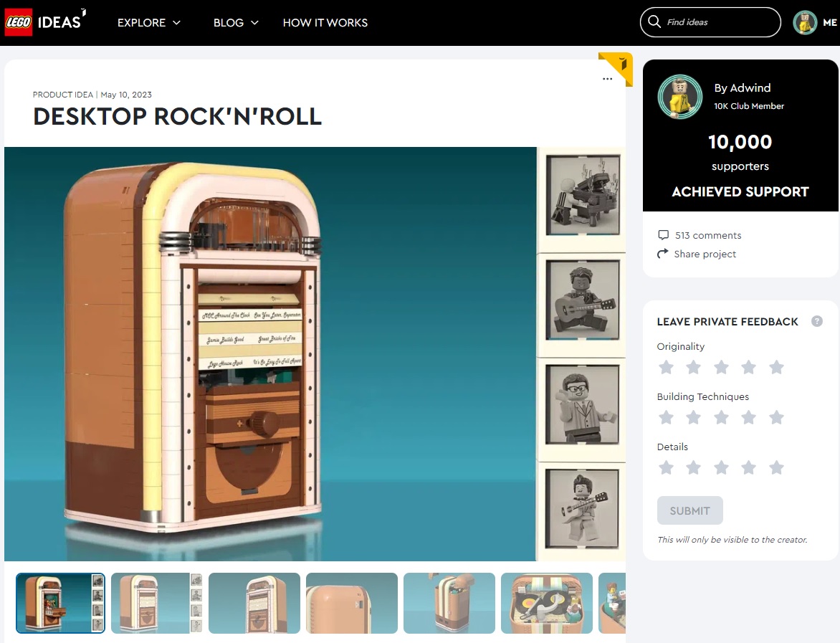Expand the BLOG dropdown menu
Viewport: 840px width, 643px height.
(x=236, y=22)
